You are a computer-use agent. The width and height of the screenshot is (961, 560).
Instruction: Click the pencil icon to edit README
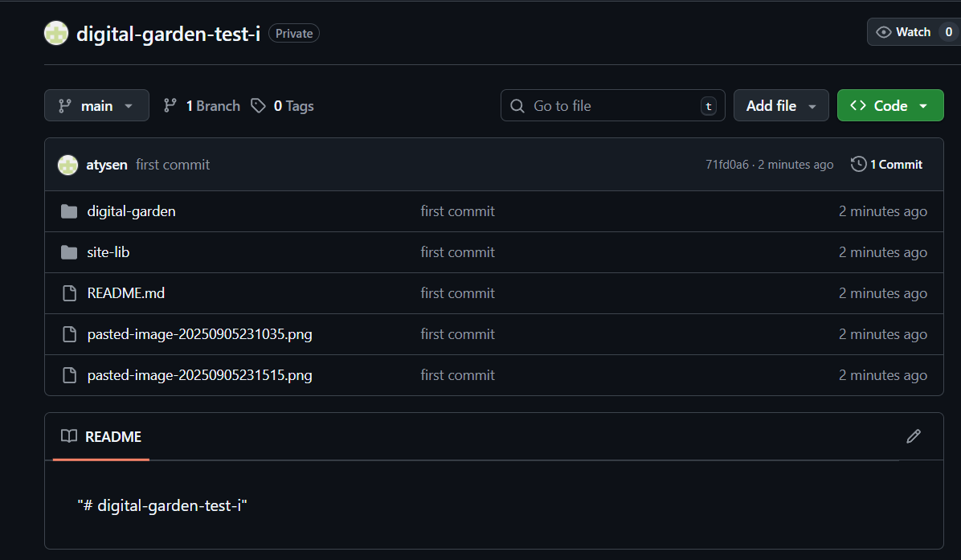pos(913,436)
